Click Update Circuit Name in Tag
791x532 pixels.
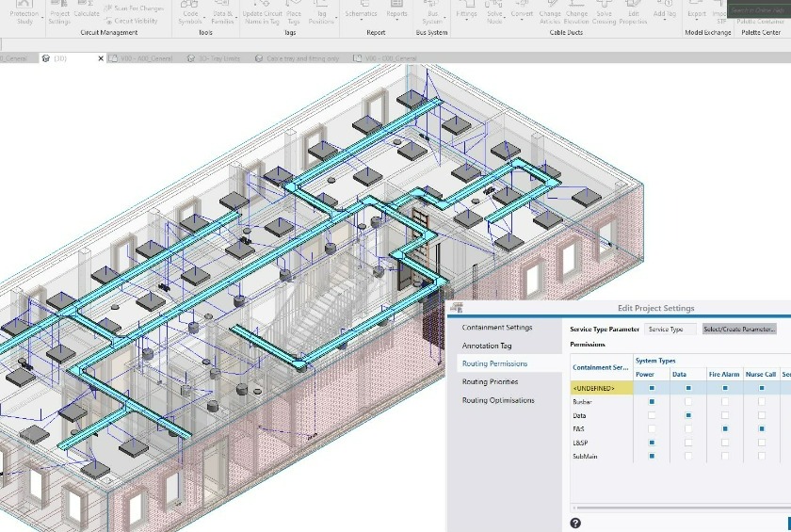[x=262, y=12]
